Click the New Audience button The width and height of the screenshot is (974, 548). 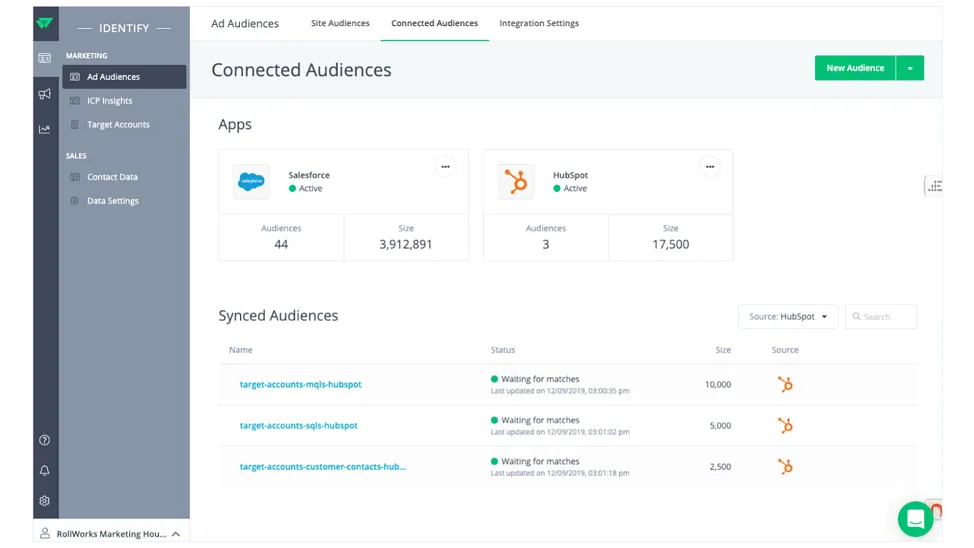[855, 68]
